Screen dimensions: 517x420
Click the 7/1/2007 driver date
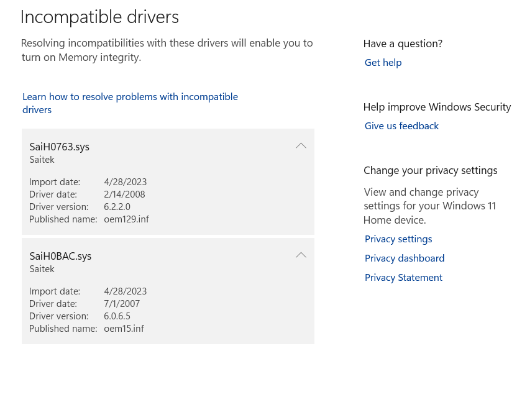click(122, 304)
